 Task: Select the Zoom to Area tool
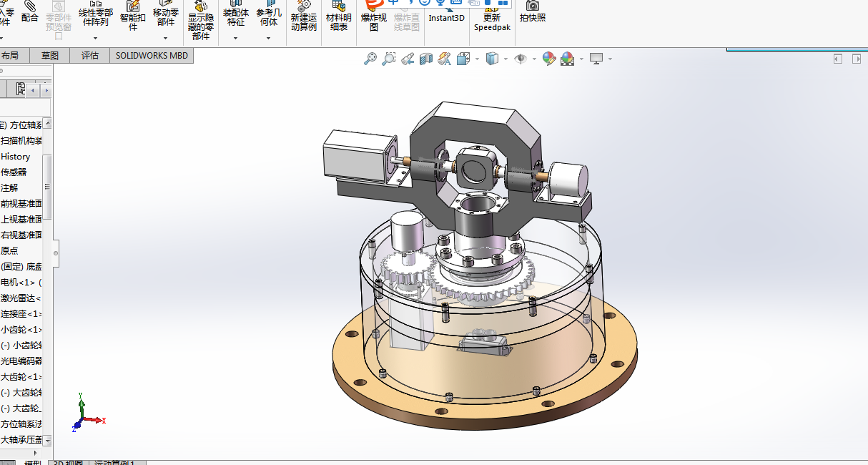pos(389,59)
